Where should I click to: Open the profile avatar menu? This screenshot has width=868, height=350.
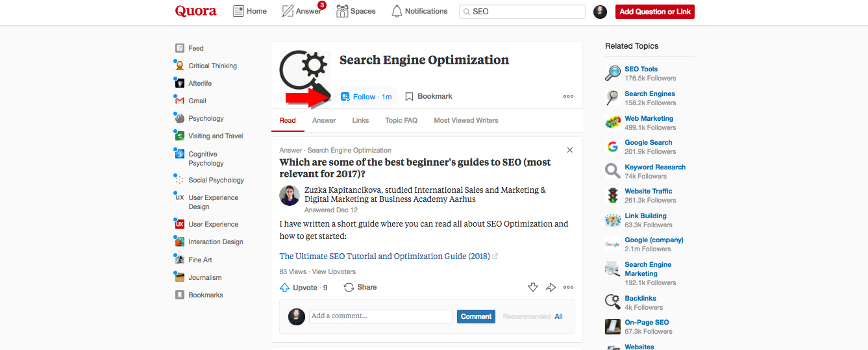601,12
